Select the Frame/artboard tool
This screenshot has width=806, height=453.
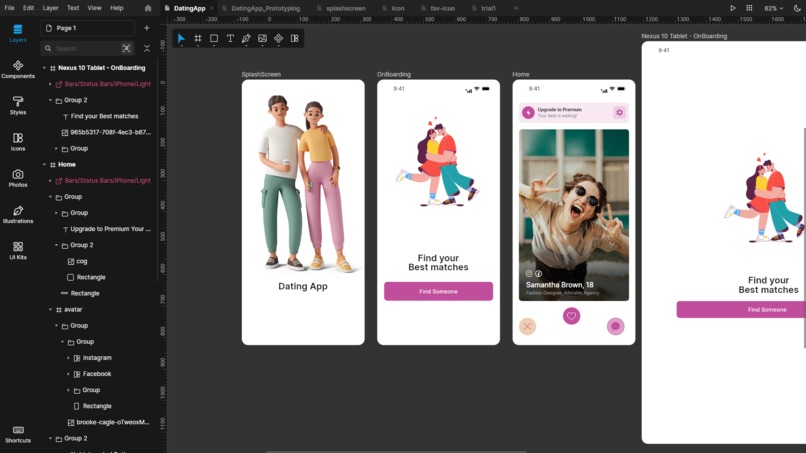coord(197,39)
